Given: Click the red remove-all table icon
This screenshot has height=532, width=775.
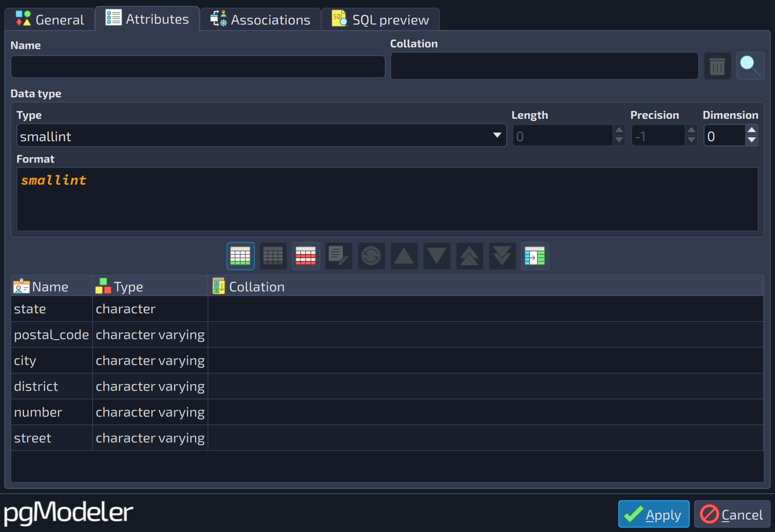Looking at the screenshot, I should point(306,256).
